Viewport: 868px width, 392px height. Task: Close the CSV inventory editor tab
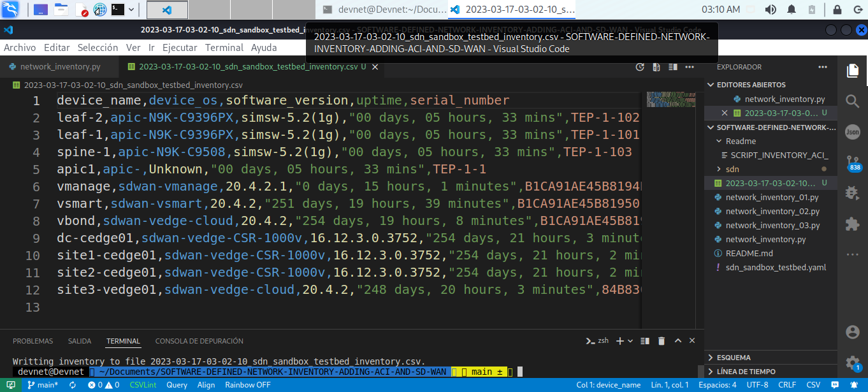(375, 67)
